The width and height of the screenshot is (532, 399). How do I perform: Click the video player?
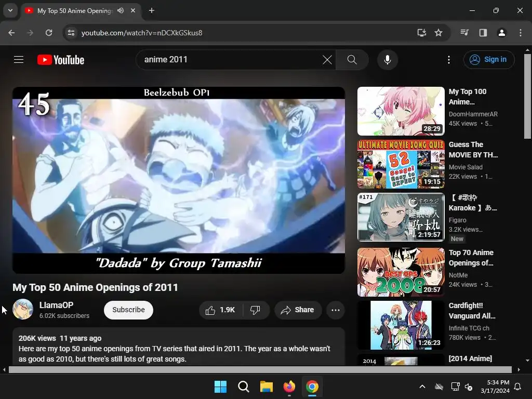coord(179,180)
